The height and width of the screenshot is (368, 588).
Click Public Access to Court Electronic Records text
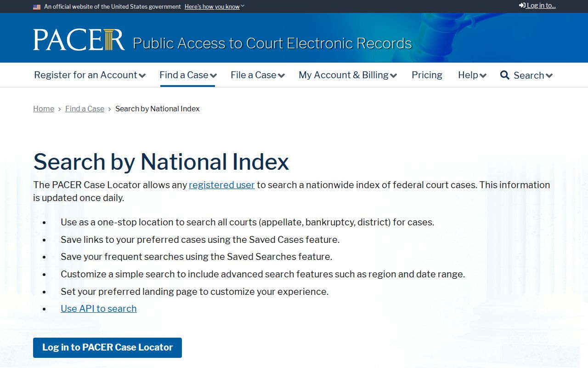[x=272, y=43]
